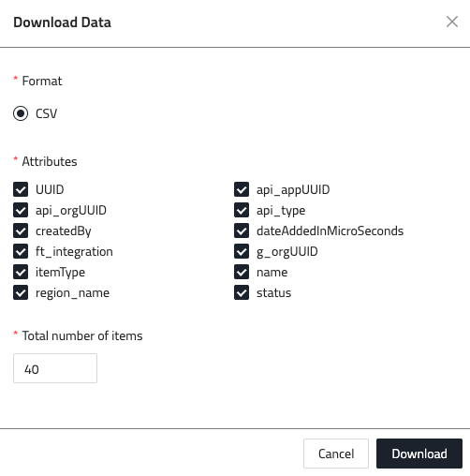Toggle the name attribute checkbox
The image size is (470, 476).
(242, 272)
